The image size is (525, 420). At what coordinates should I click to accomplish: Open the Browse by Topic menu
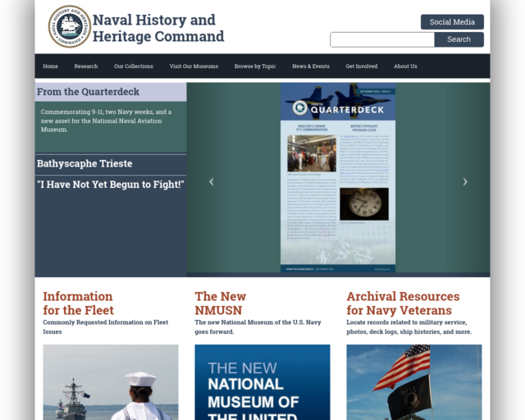coord(255,66)
